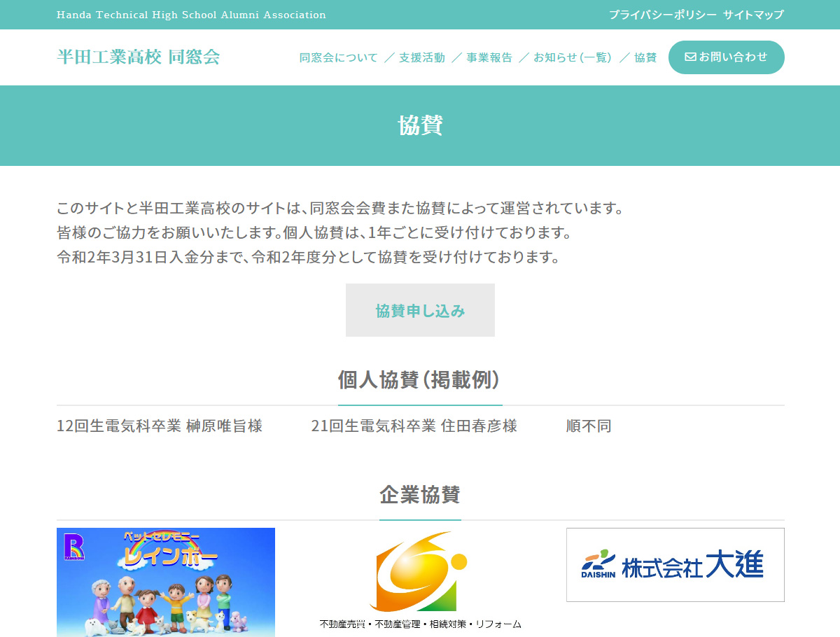The image size is (840, 637).
Task: Click the envelope icon on the contact button
Action: [689, 57]
